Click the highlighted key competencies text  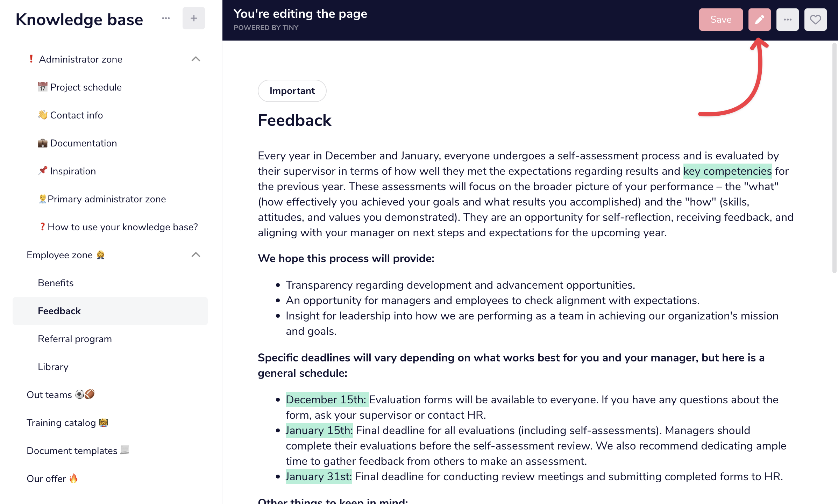[x=727, y=171]
